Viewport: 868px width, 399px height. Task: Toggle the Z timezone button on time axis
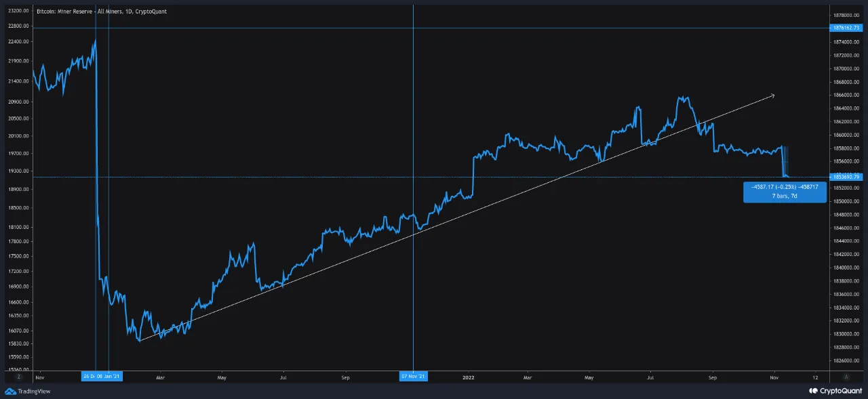click(19, 376)
